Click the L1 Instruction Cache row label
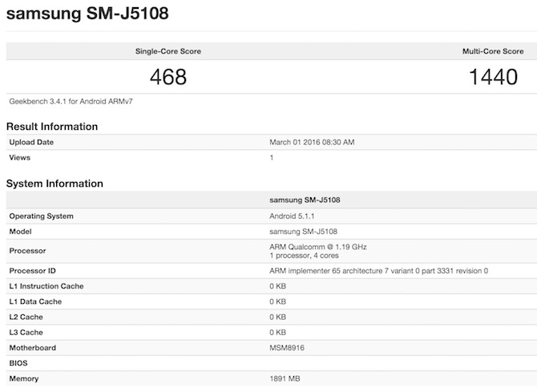Image resolution: width=537 pixels, height=392 pixels. pyautogui.click(x=46, y=286)
